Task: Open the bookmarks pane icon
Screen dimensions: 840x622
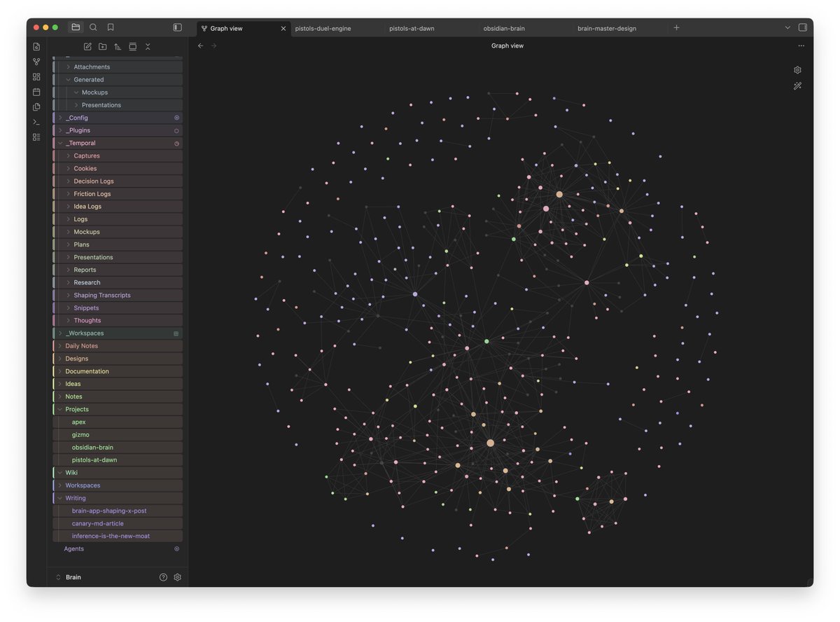Action: click(111, 27)
